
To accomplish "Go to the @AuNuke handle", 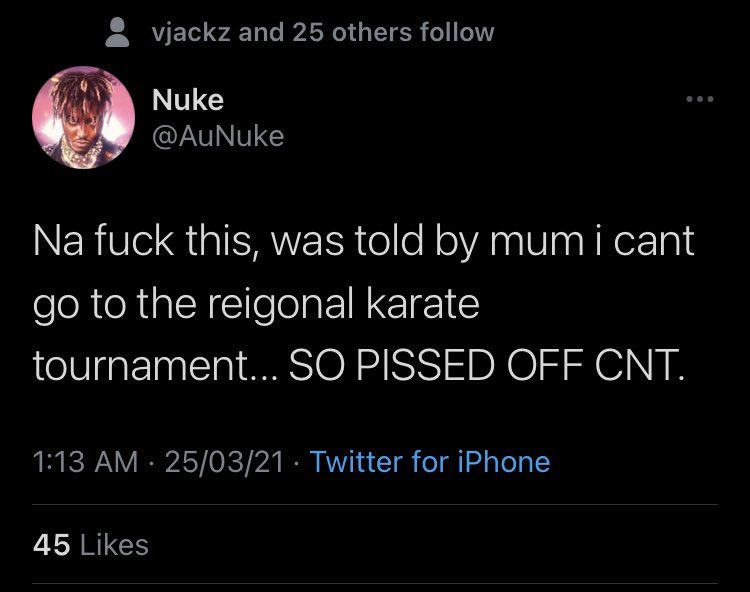I will 217,134.
